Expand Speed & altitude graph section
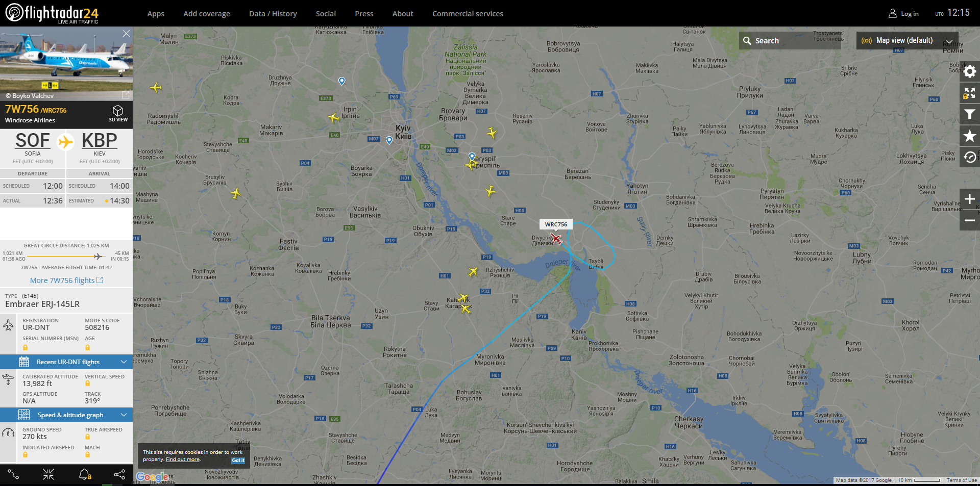This screenshot has width=980, height=486. coord(66,415)
